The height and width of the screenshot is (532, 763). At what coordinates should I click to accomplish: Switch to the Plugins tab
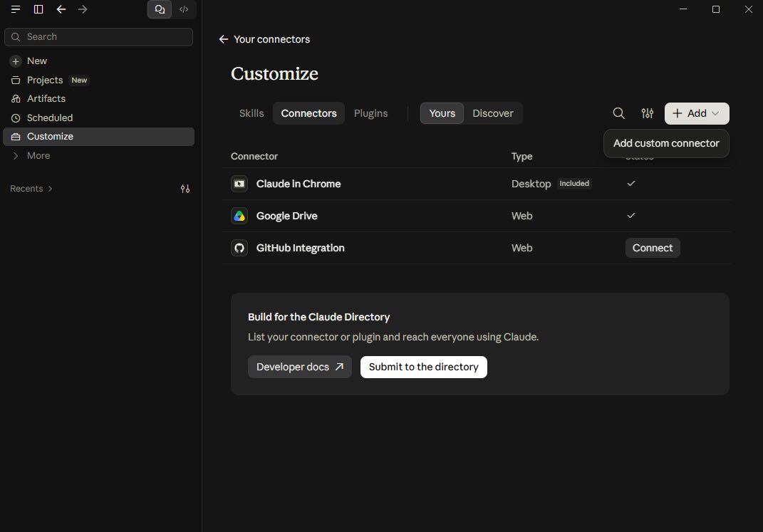(x=370, y=113)
